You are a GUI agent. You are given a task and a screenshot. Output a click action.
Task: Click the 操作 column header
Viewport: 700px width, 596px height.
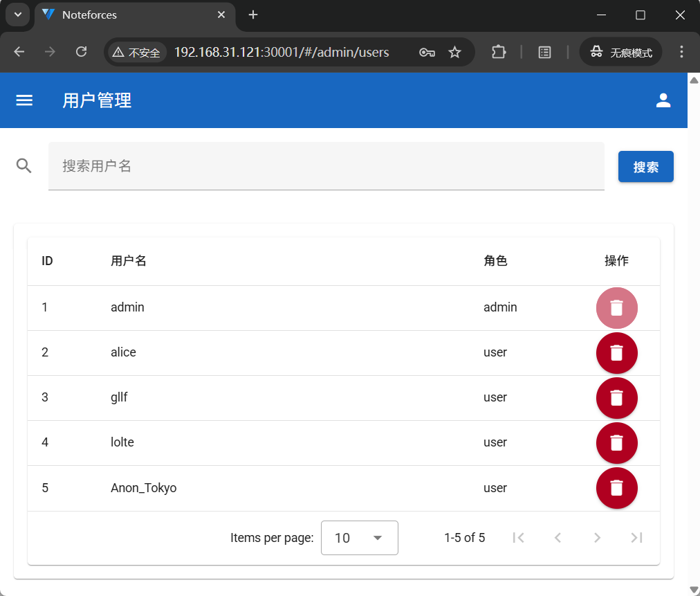pyautogui.click(x=616, y=260)
